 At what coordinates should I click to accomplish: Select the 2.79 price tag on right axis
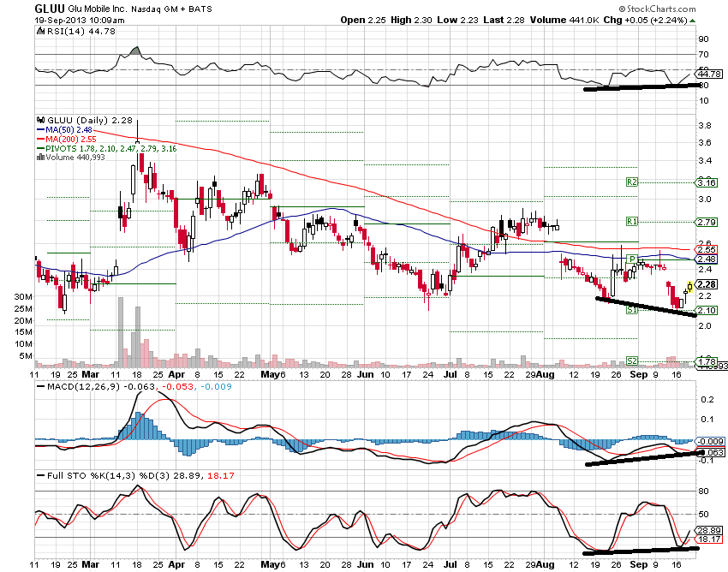[707, 222]
